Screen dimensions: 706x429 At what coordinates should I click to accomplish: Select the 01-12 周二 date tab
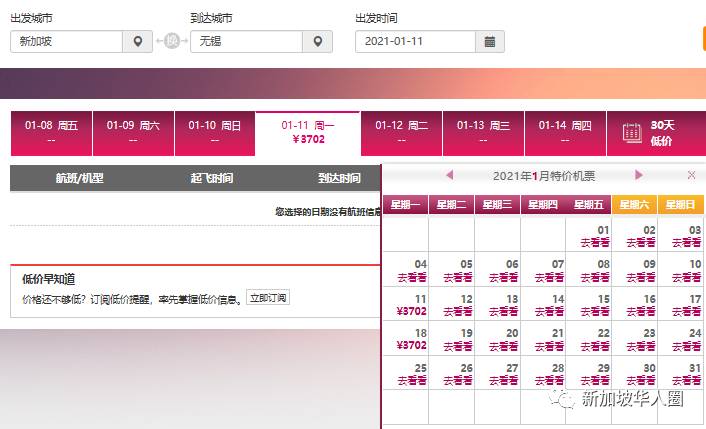pyautogui.click(x=402, y=133)
